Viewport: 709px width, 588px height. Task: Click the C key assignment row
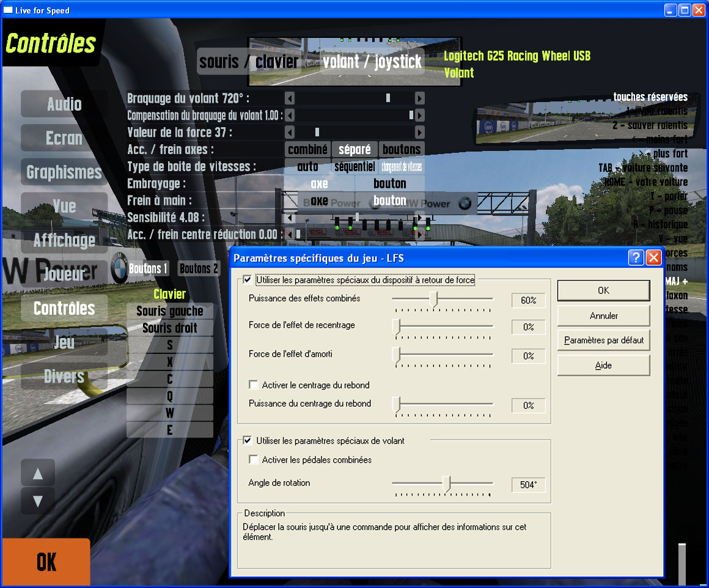click(x=169, y=379)
